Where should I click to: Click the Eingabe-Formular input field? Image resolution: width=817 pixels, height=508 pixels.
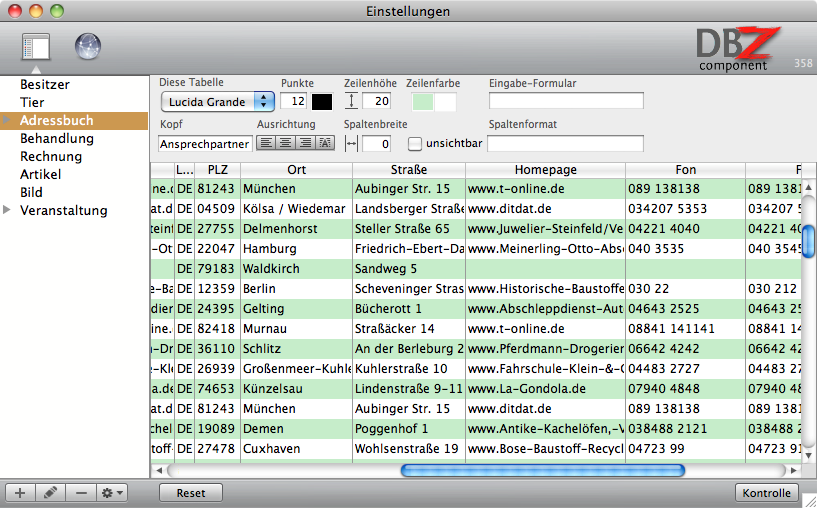pyautogui.click(x=566, y=101)
